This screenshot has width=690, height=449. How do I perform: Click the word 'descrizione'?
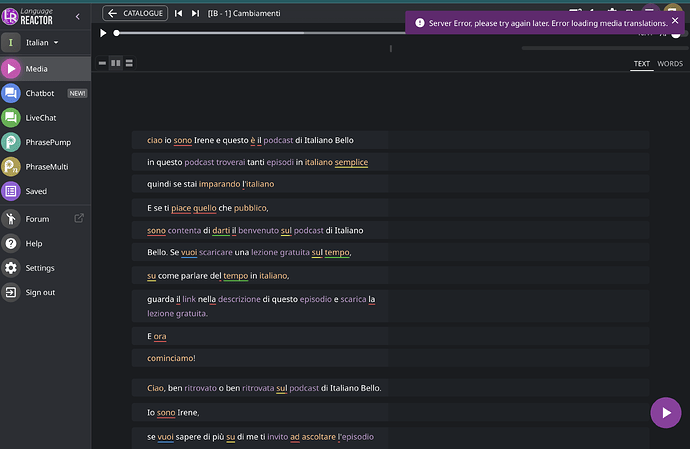click(239, 299)
